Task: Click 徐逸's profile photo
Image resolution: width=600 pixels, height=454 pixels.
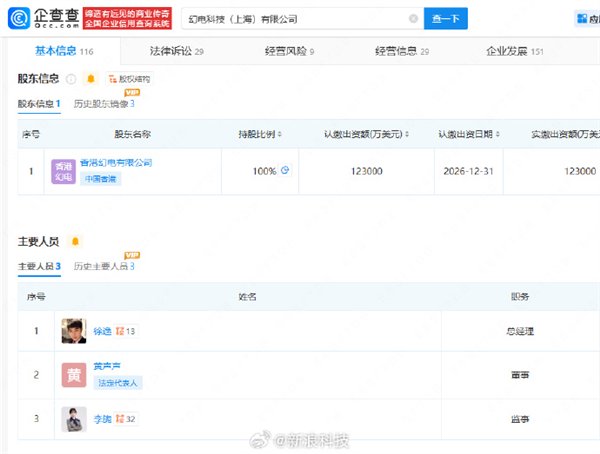Action: click(x=74, y=331)
